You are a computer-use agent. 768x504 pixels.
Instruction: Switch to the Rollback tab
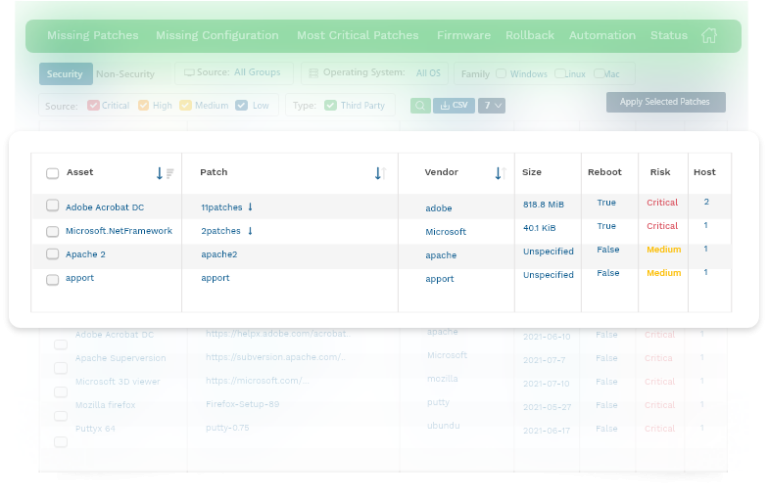[x=530, y=35]
